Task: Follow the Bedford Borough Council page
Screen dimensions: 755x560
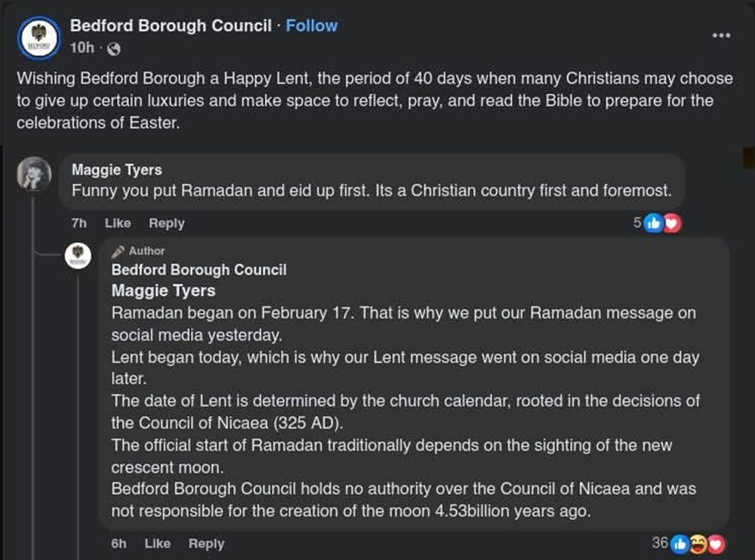Action: (312, 25)
